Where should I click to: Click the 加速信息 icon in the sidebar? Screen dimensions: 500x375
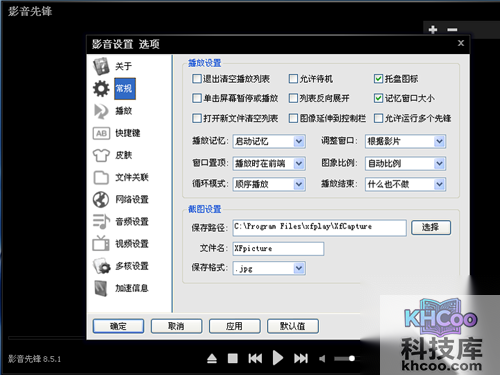tap(101, 288)
